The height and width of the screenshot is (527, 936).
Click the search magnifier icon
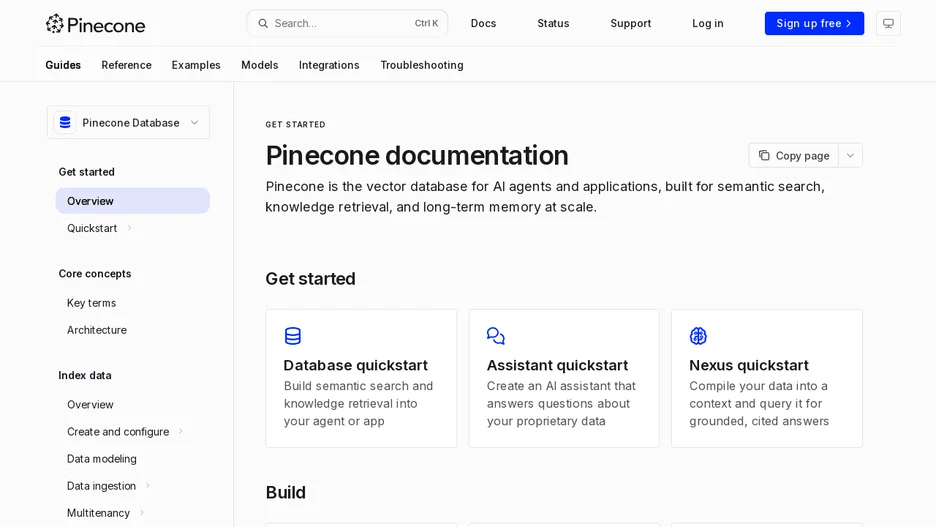pyautogui.click(x=263, y=23)
